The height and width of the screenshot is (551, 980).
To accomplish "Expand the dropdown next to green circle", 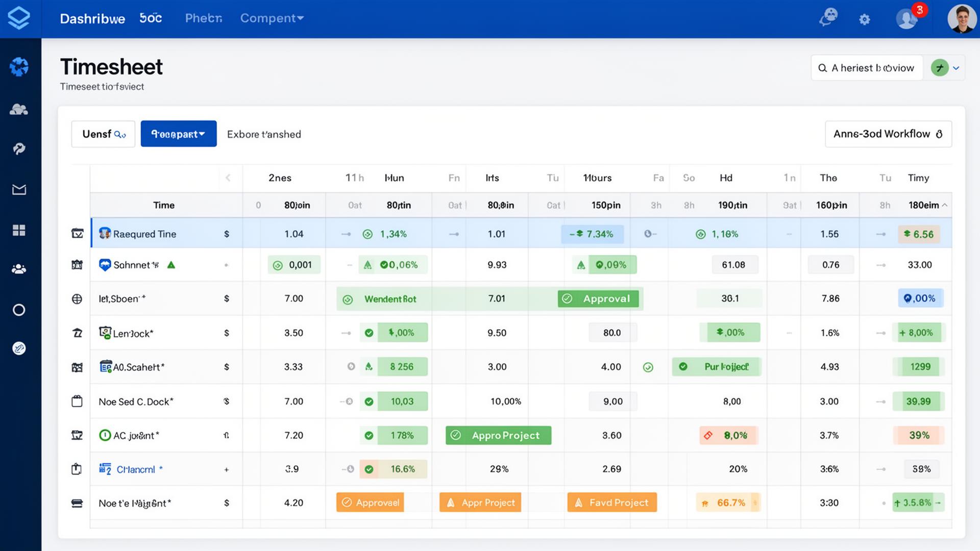I will (956, 68).
